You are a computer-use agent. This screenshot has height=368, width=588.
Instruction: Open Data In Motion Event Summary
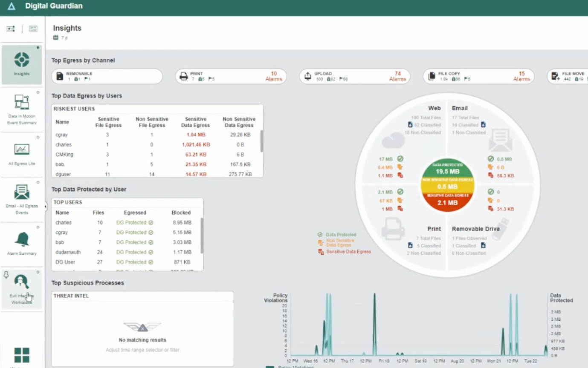tap(22, 109)
